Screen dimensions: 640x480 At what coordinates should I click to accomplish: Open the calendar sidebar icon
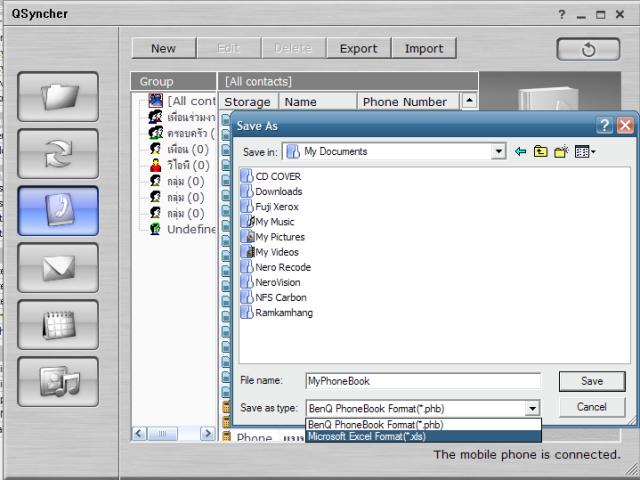(x=58, y=325)
